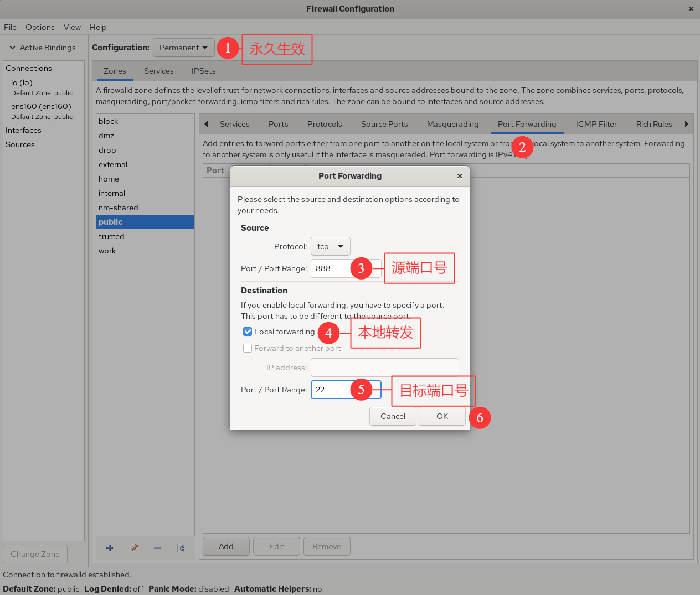Viewport: 700px width, 595px height.
Task: Select the trusted zone in list
Action: [111, 236]
